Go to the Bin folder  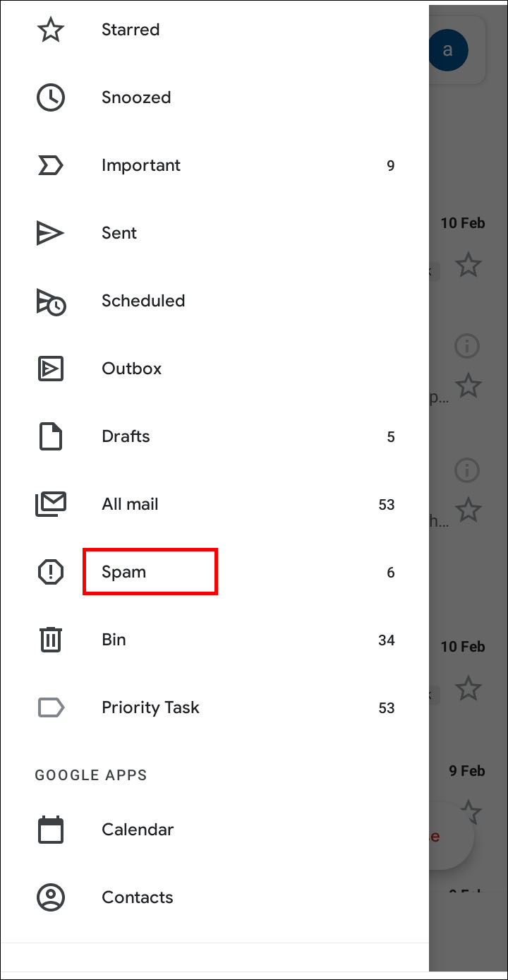[114, 640]
